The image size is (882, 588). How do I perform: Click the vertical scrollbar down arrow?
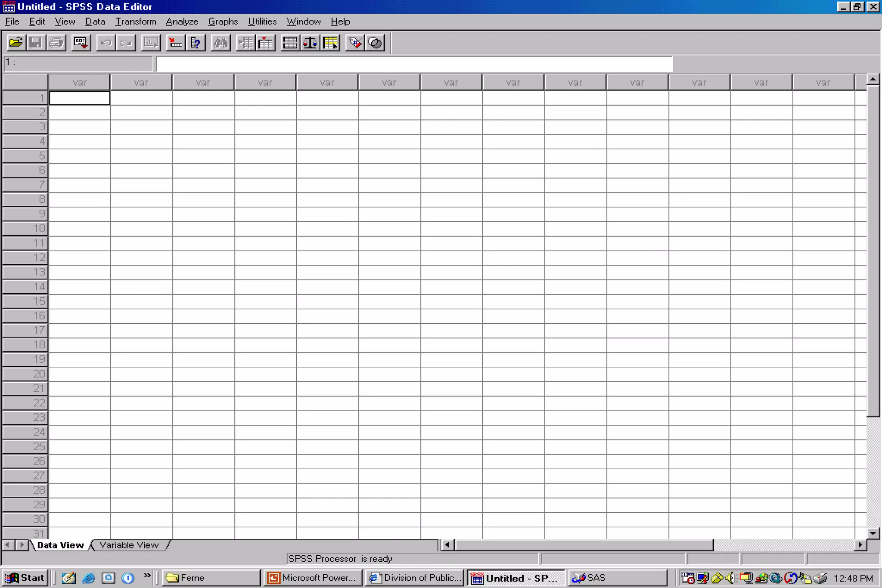(873, 533)
